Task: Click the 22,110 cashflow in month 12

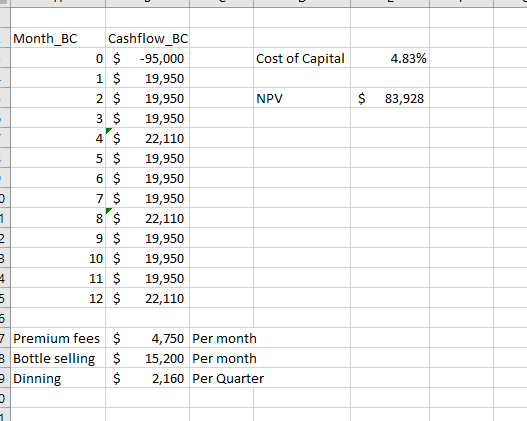Action: click(148, 298)
